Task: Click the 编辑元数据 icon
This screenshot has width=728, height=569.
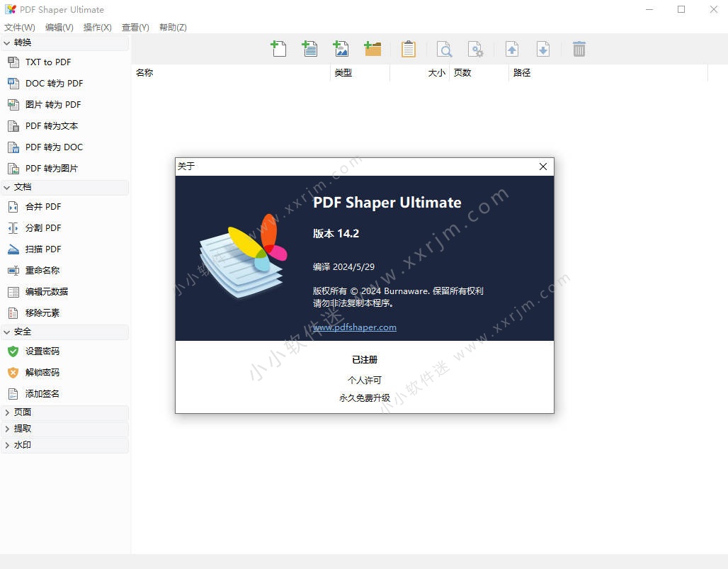Action: click(x=13, y=292)
